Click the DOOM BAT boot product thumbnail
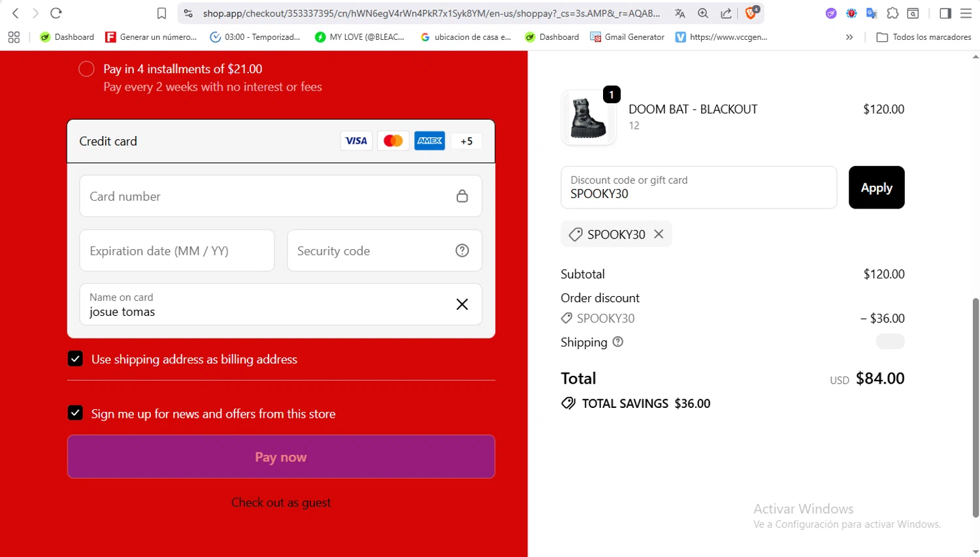 [588, 118]
